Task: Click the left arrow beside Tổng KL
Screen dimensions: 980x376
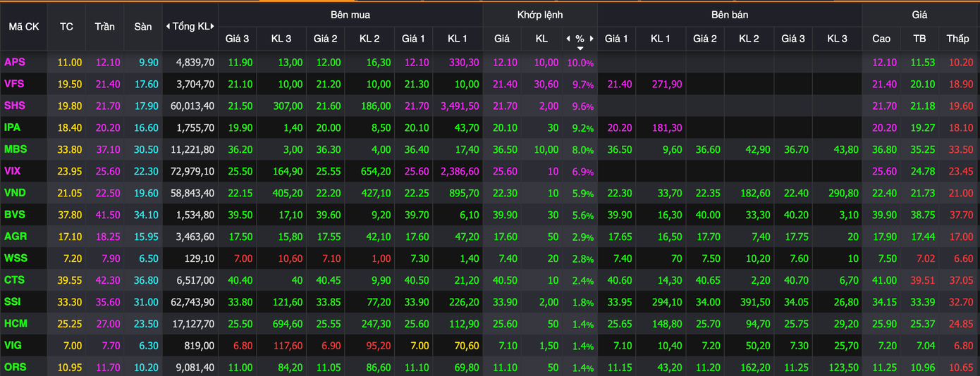Action: pyautogui.click(x=168, y=26)
